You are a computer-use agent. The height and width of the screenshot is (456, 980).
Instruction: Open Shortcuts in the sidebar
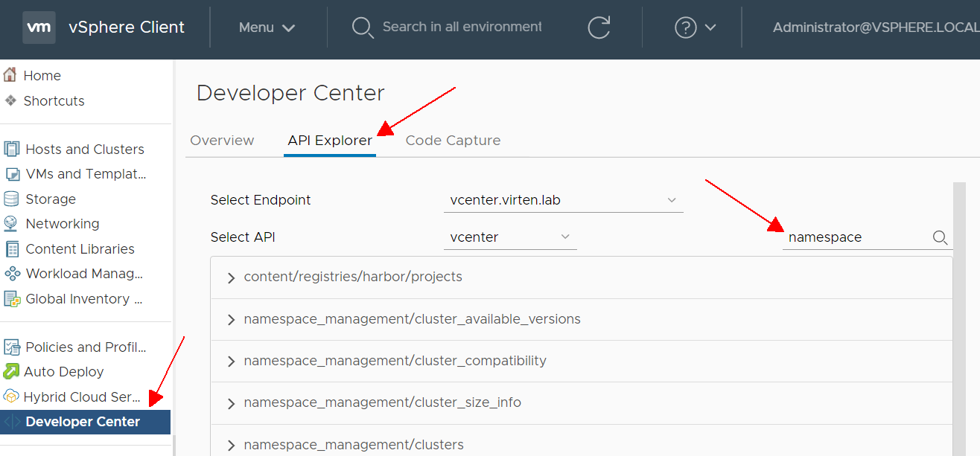tap(54, 101)
